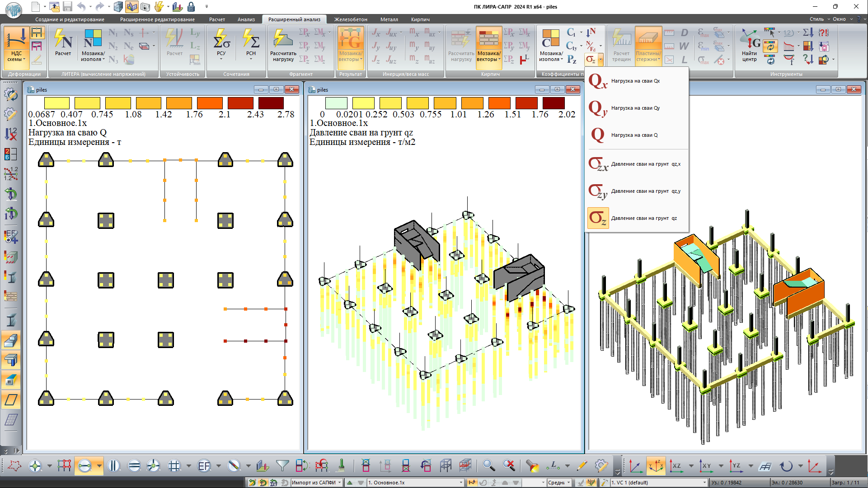Open the Железобетон ribbon tab
The height and width of the screenshot is (488, 868).
[x=350, y=19]
